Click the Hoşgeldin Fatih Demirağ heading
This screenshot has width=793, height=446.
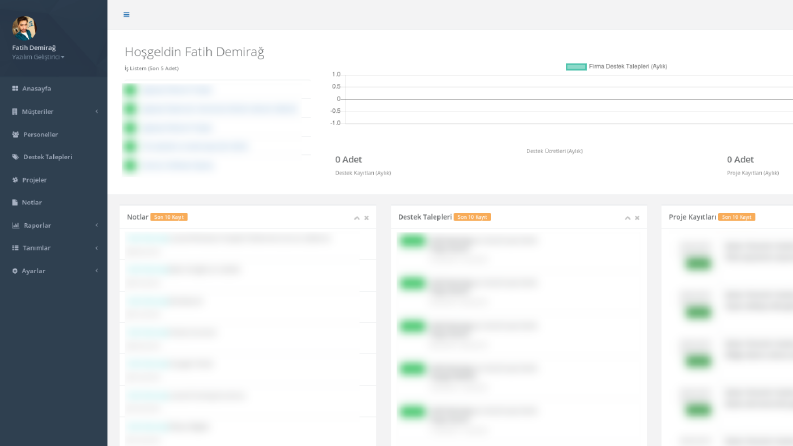pos(194,52)
